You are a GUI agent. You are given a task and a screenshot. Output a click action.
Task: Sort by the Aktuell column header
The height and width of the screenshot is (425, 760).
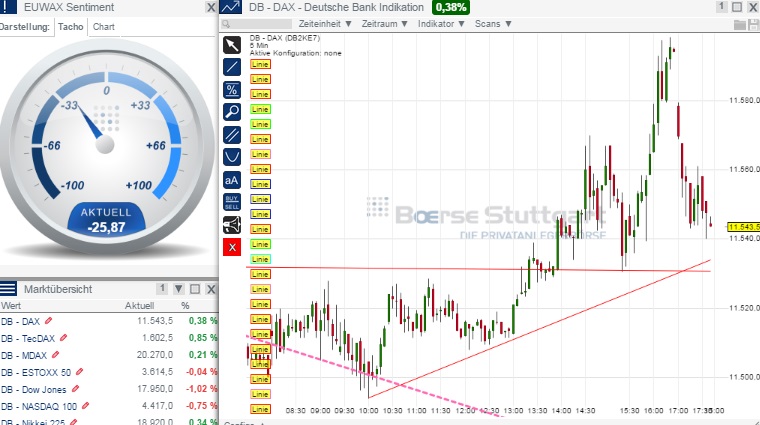tap(139, 306)
